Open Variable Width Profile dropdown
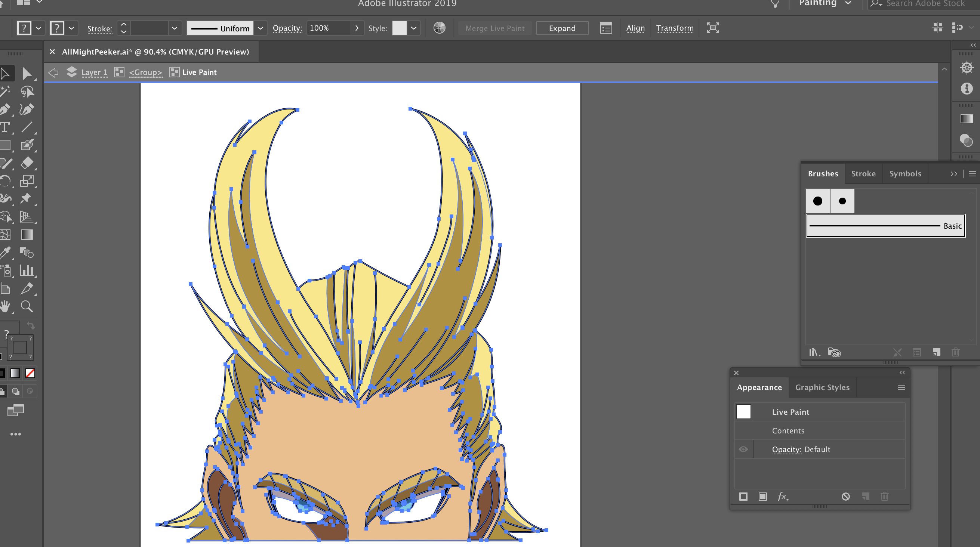 [x=261, y=28]
